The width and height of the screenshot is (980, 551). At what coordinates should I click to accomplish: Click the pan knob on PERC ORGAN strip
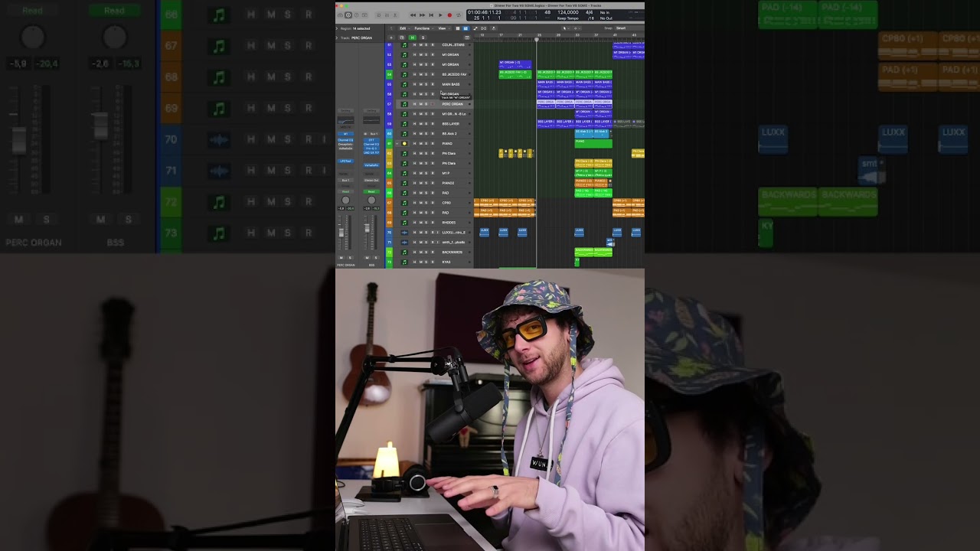pos(345,201)
